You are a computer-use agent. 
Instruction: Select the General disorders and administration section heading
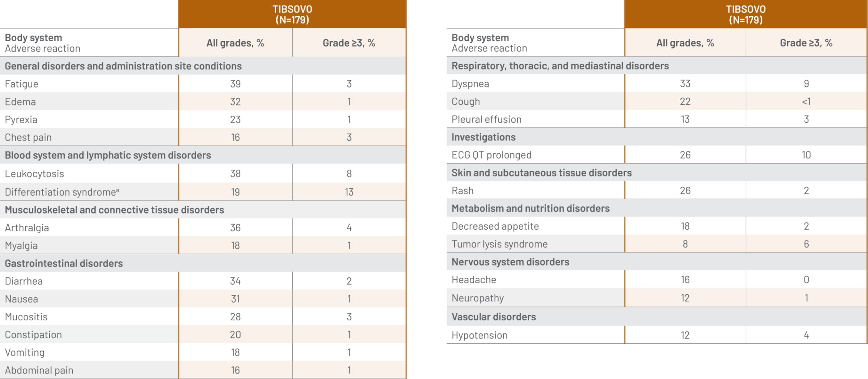(123, 66)
